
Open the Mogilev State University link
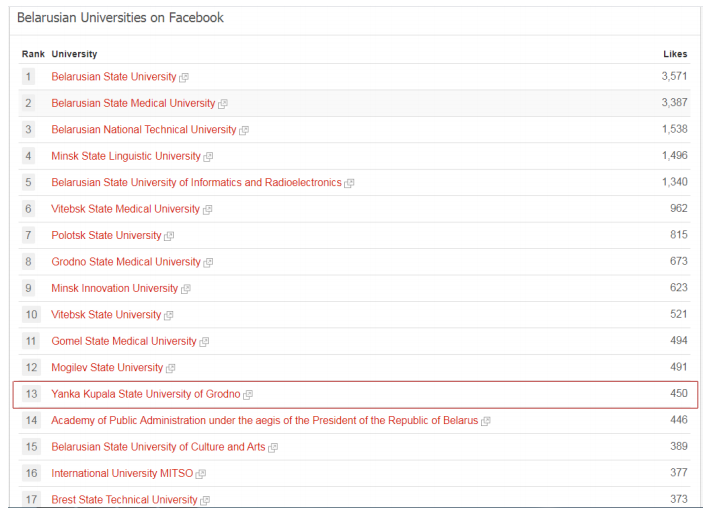click(x=107, y=368)
